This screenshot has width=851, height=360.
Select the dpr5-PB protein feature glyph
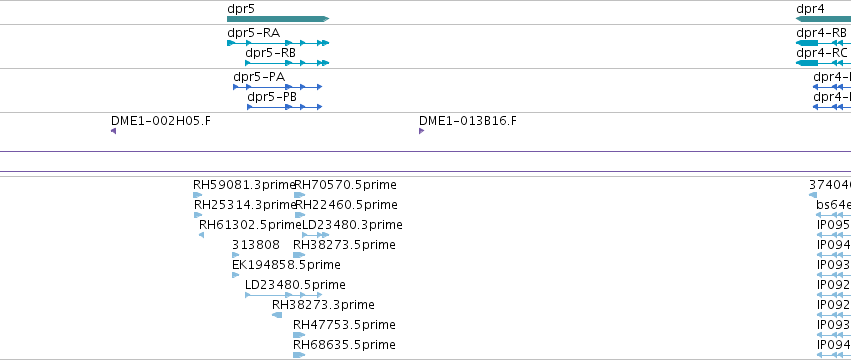pyautogui.click(x=284, y=107)
